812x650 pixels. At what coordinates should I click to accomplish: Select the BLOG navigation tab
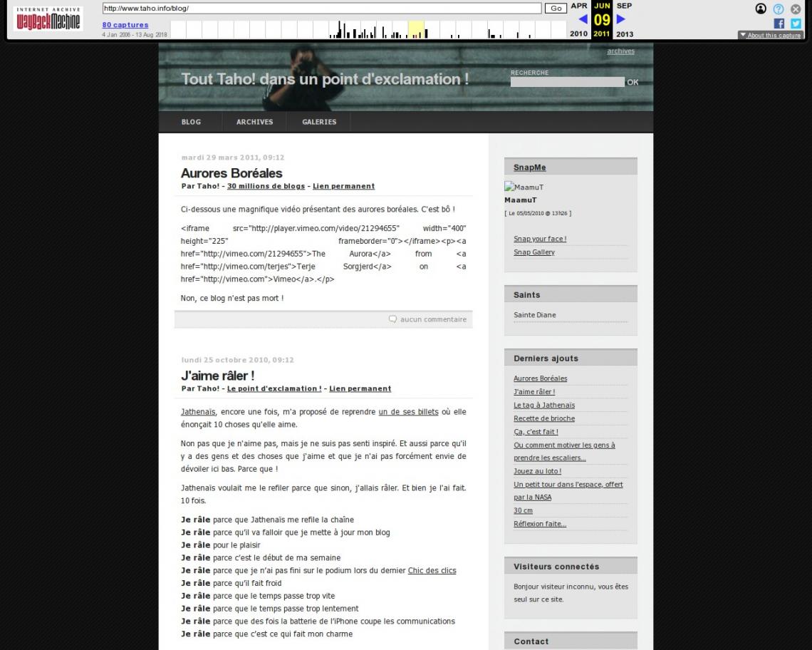tap(191, 122)
